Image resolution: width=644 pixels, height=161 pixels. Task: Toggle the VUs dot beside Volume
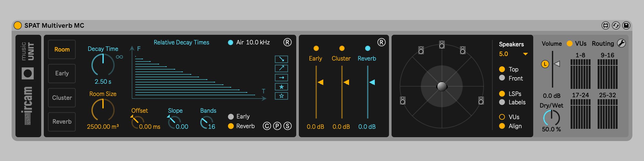(570, 43)
